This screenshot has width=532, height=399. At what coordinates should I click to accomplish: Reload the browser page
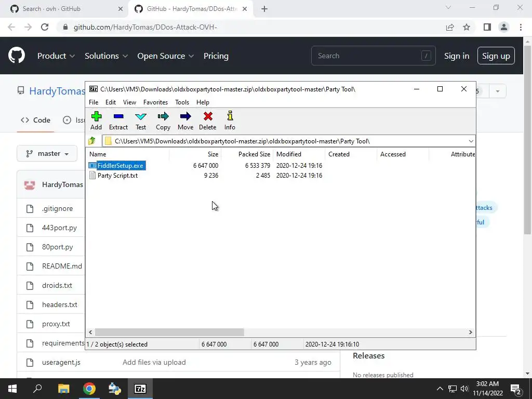tap(45, 27)
